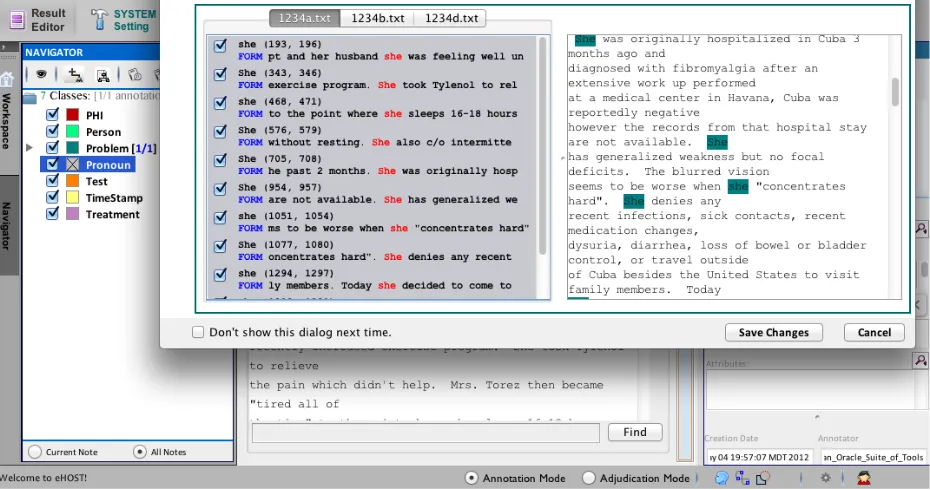Screen dimensions: 930x490
Task: Click the Annotator name field
Action: [873, 457]
